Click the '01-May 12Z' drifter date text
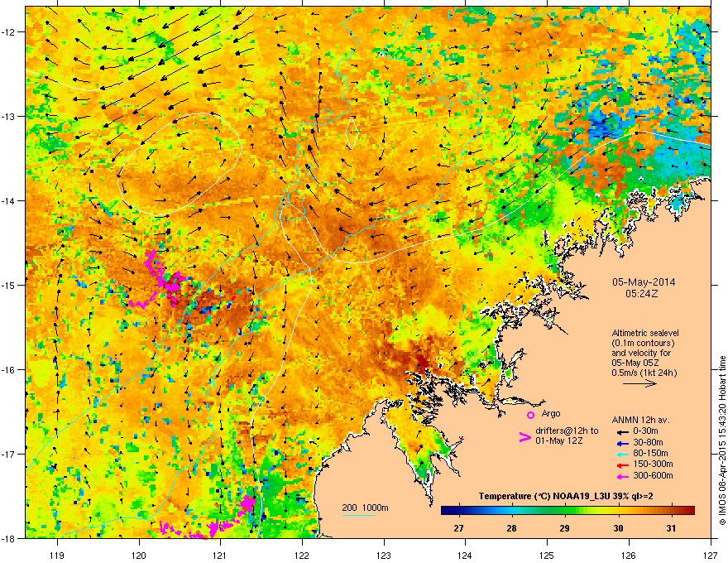This screenshot has width=728, height=563. click(x=558, y=440)
